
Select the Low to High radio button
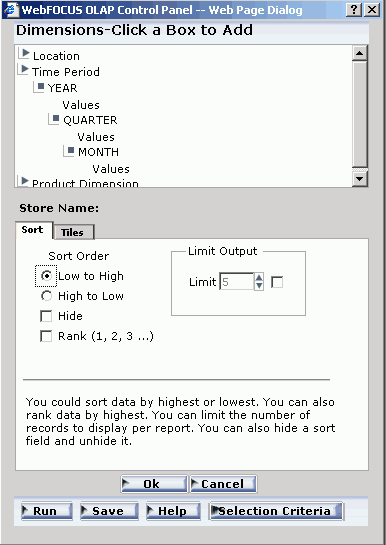[x=46, y=276]
